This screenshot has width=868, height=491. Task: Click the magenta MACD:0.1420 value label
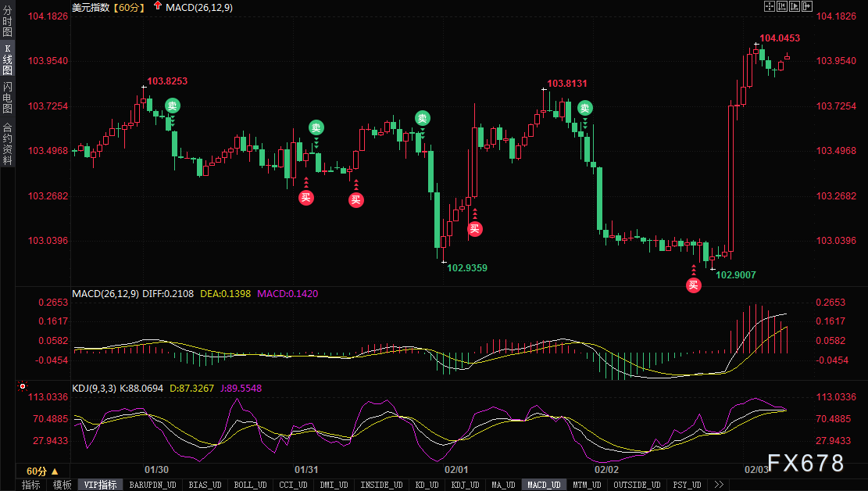pyautogui.click(x=288, y=294)
